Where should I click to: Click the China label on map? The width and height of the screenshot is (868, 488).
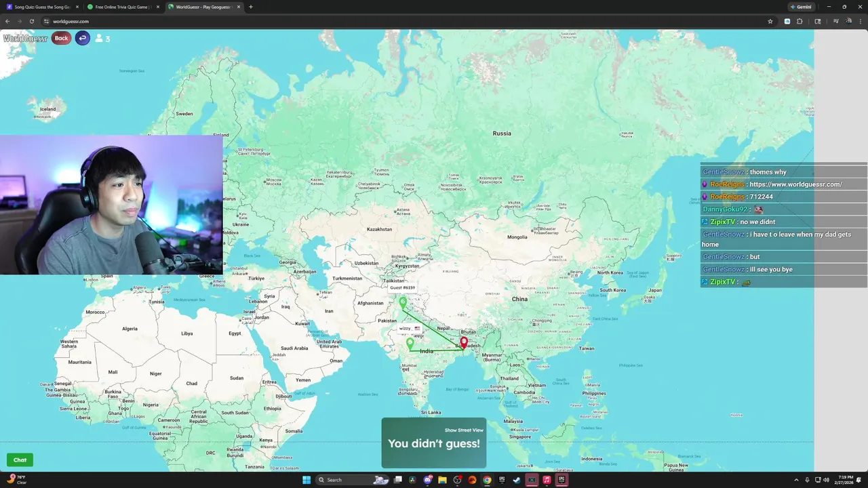coord(519,299)
